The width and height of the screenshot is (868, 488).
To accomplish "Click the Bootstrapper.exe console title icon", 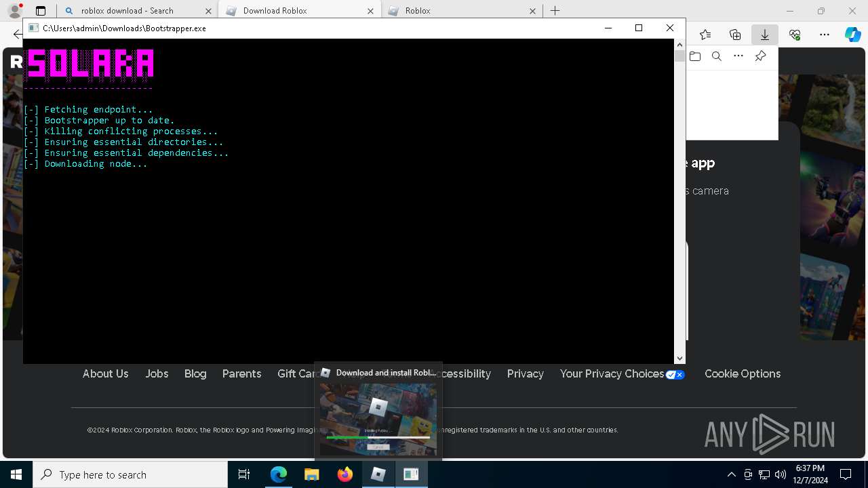I will (33, 28).
